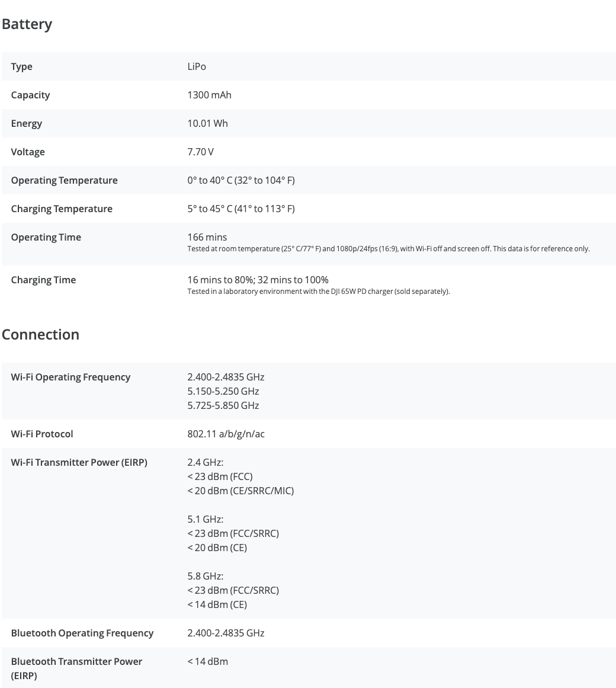Click the Connection section heading
Viewport: 616px width, 688px height.
[x=40, y=334]
